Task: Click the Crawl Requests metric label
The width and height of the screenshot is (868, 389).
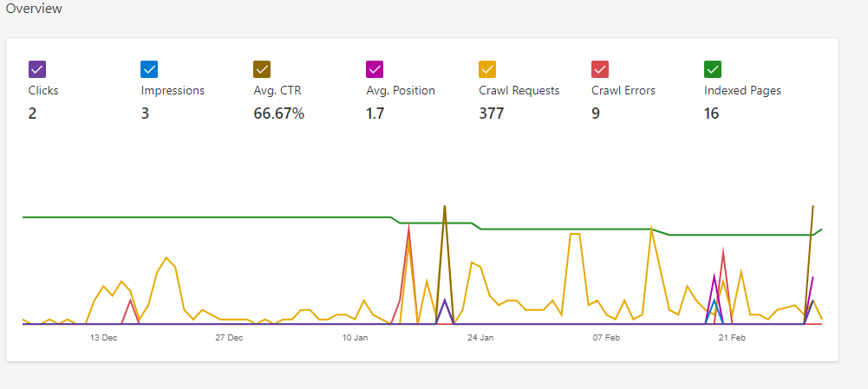Action: [519, 90]
